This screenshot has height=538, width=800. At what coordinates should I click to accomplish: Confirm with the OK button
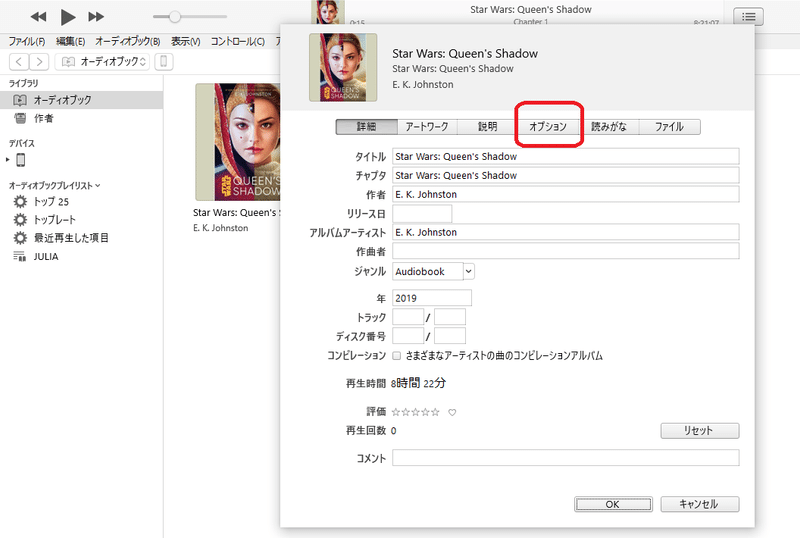[613, 504]
